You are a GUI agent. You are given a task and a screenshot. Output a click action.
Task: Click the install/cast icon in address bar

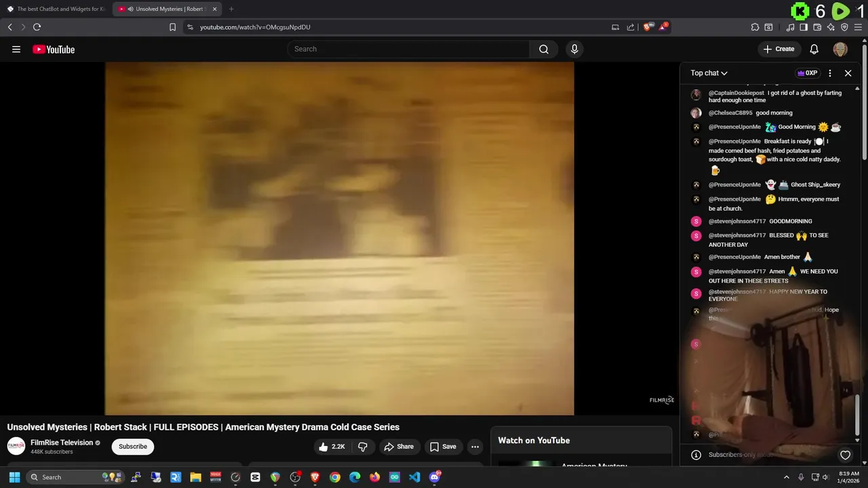click(615, 27)
